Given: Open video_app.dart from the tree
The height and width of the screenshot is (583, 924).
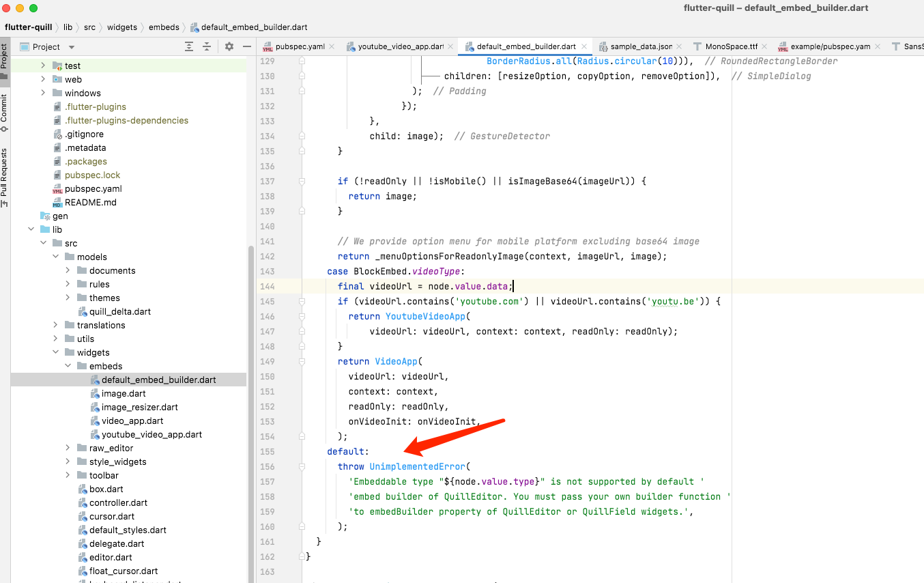Looking at the screenshot, I should [132, 421].
